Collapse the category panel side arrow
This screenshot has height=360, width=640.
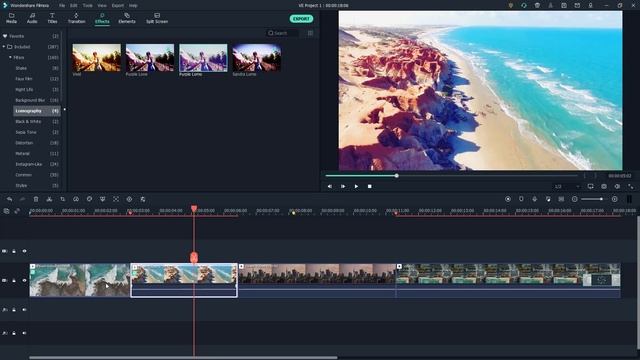(64, 109)
